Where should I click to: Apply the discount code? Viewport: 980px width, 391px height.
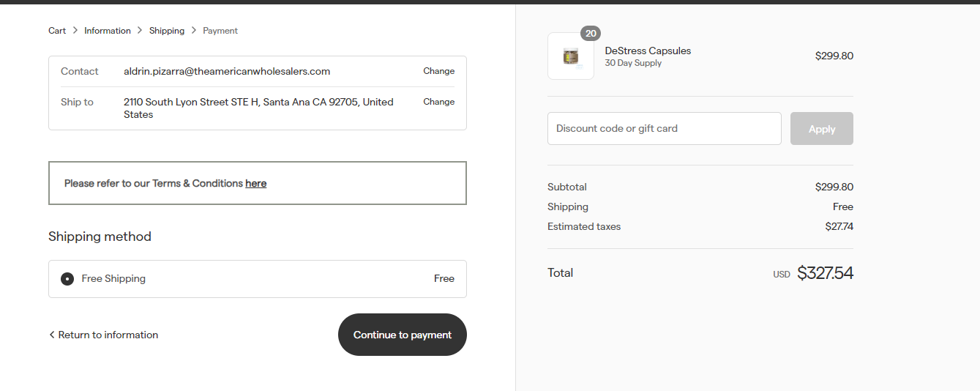tap(822, 128)
